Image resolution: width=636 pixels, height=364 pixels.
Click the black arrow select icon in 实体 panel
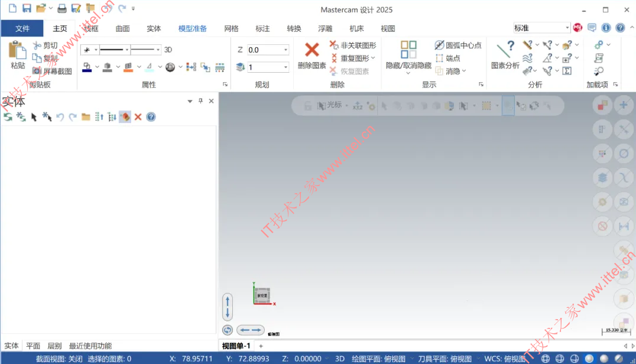(x=34, y=117)
